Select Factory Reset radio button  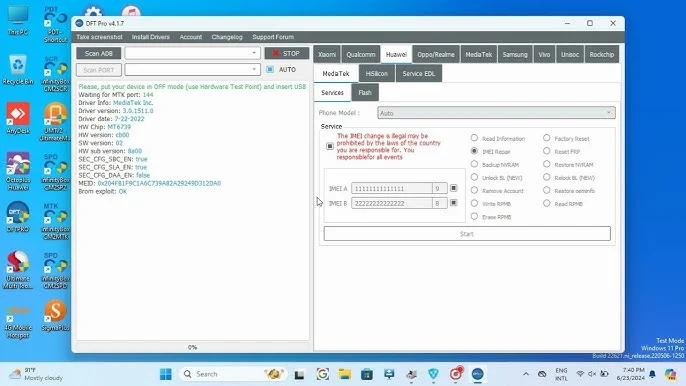pyautogui.click(x=546, y=138)
